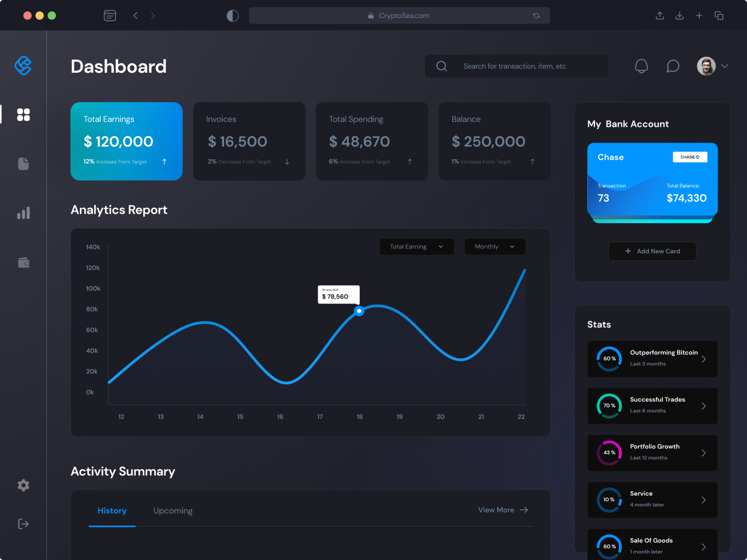747x560 pixels.
Task: Toggle browser dark mode half-circle icon
Action: 232,16
